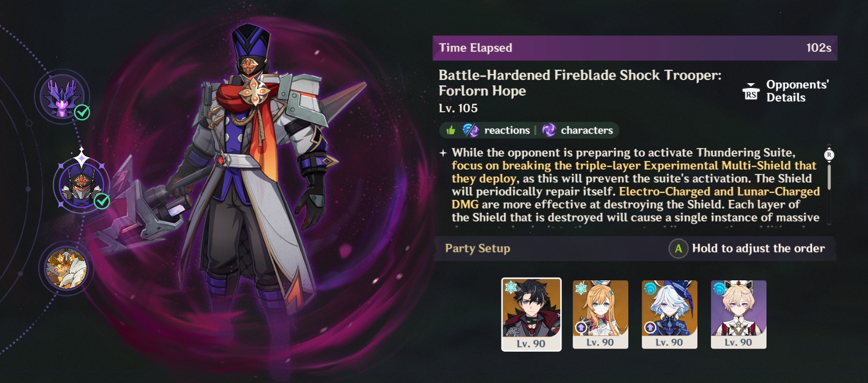Select the blonde Cryo character with ears
868x383 pixels.
coord(600,314)
